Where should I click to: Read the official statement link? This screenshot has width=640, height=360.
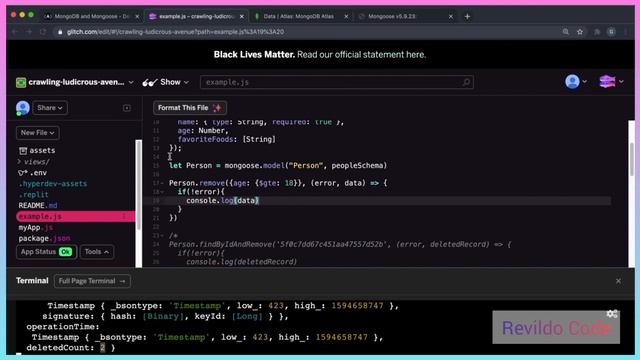coord(361,55)
